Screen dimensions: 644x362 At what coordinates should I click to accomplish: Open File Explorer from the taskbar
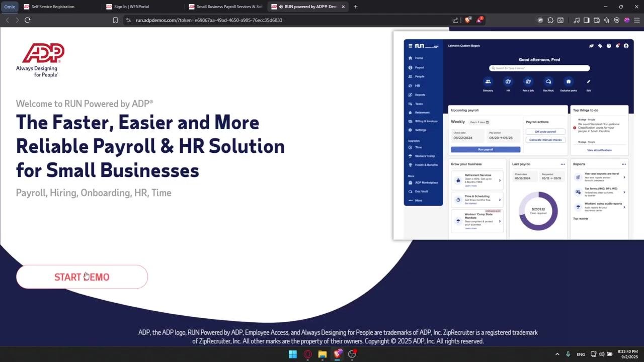pyautogui.click(x=323, y=354)
